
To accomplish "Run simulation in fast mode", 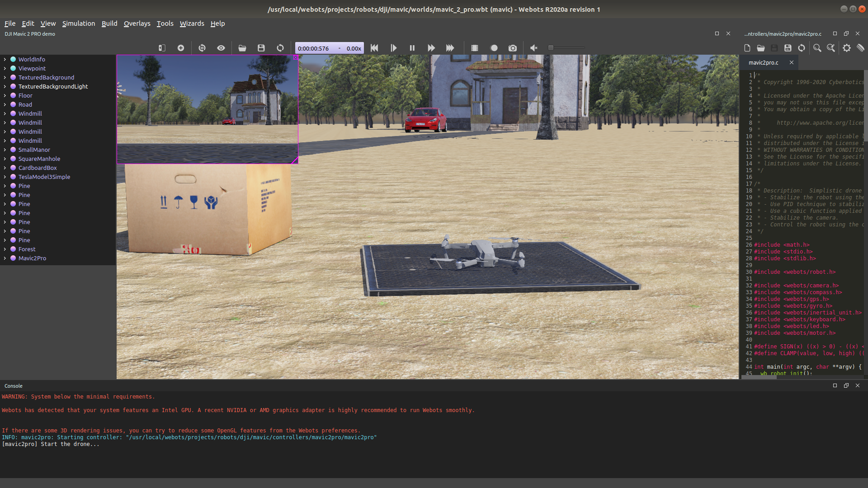I will [450, 48].
